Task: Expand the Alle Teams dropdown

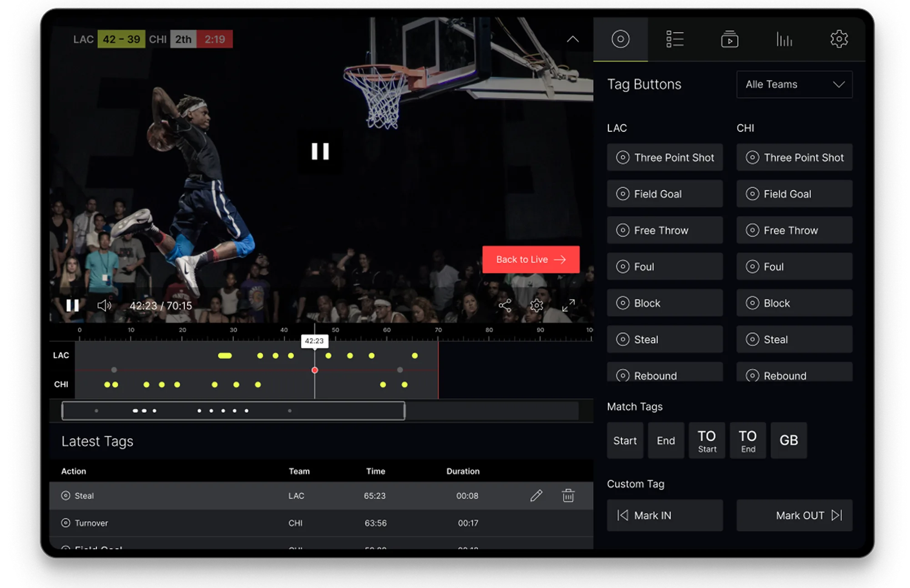Action: click(794, 84)
